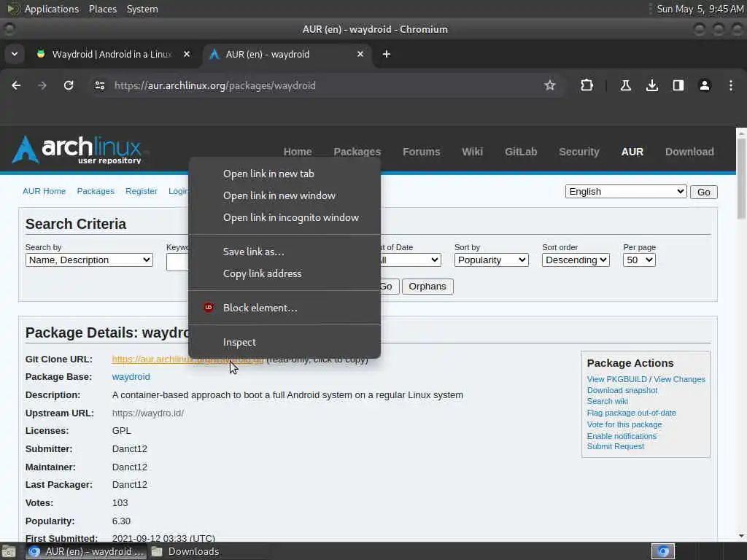747x560 pixels.
Task: Select Copy link address
Action: (285, 274)
